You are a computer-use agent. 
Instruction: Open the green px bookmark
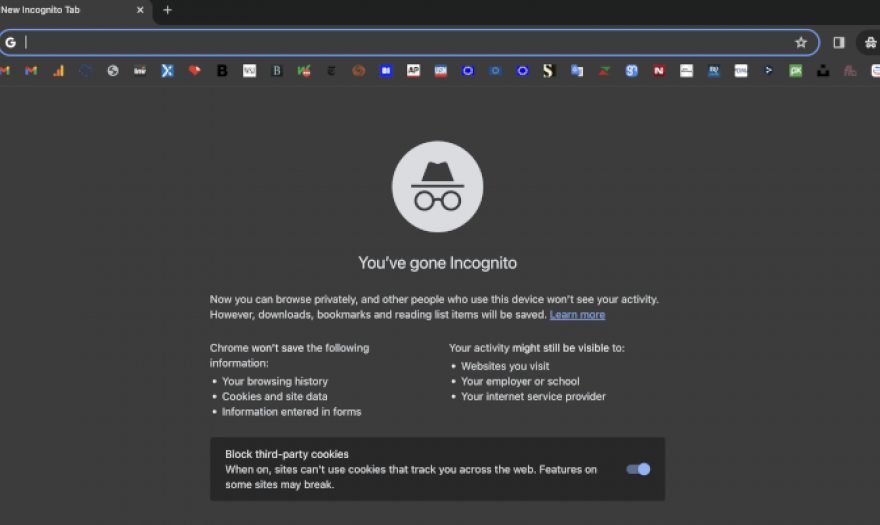point(795,71)
